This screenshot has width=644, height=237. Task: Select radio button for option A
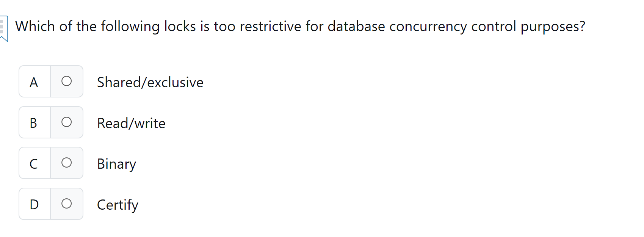point(67,81)
